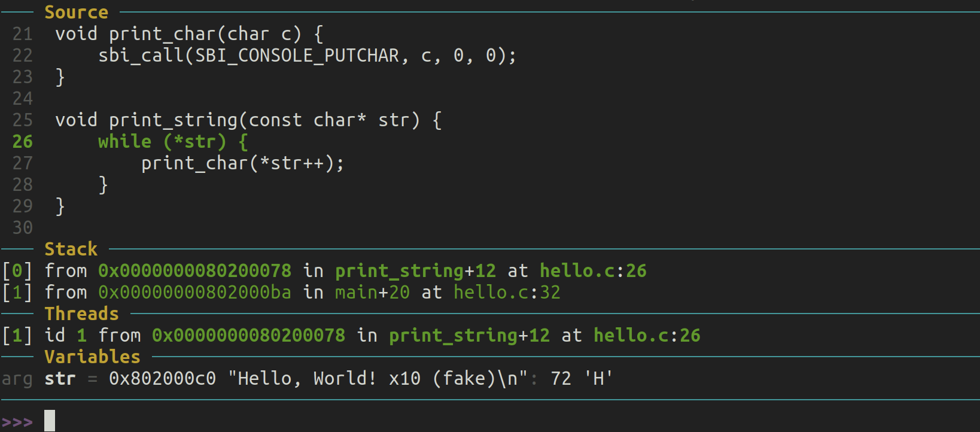The width and height of the screenshot is (980, 432).
Task: Click address 0x0000000080200078 in stack frame 0
Action: 195,271
